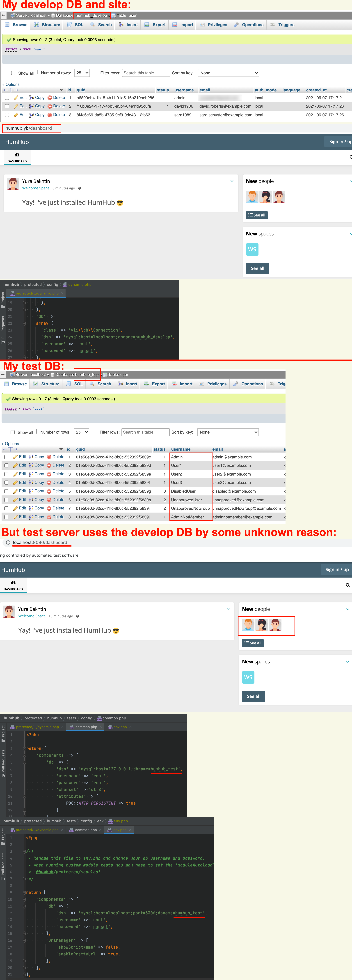This screenshot has height=980, width=352.
Task: Click pencil Edit icon for admin row
Action: click(16, 98)
